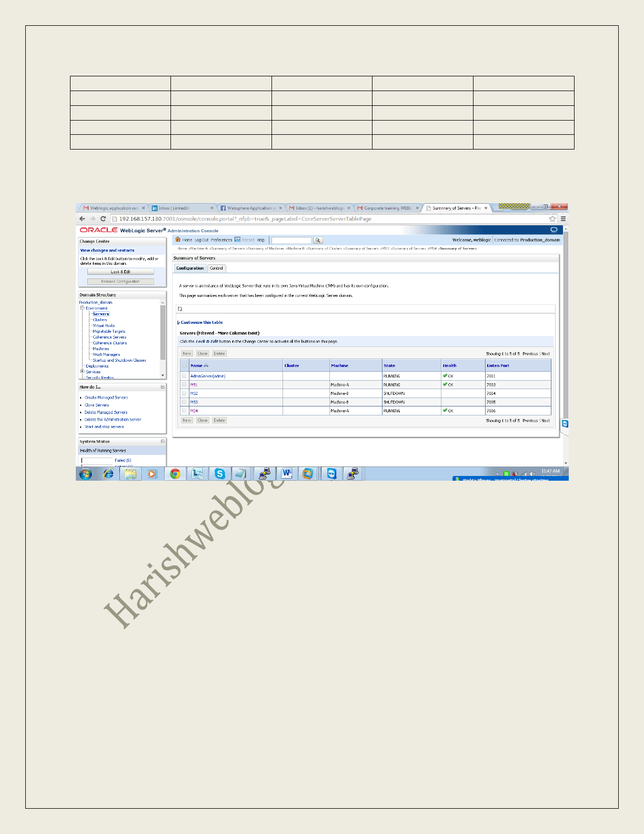
Task: Collapse the System Status panel
Action: [x=163, y=441]
